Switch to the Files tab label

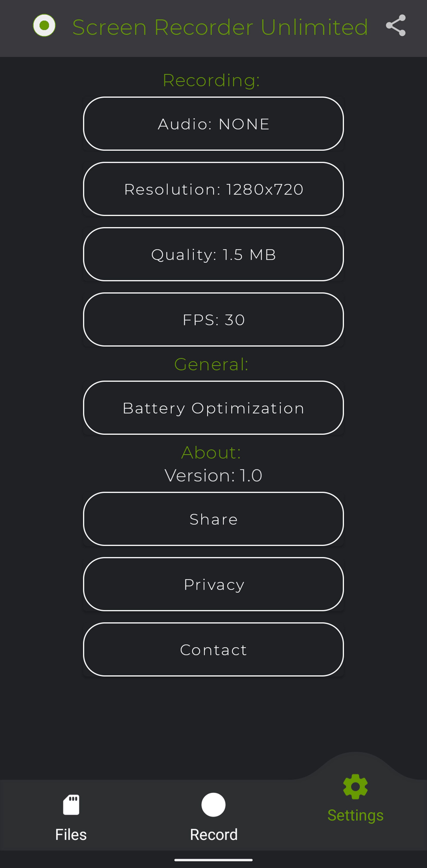pyautogui.click(x=71, y=835)
